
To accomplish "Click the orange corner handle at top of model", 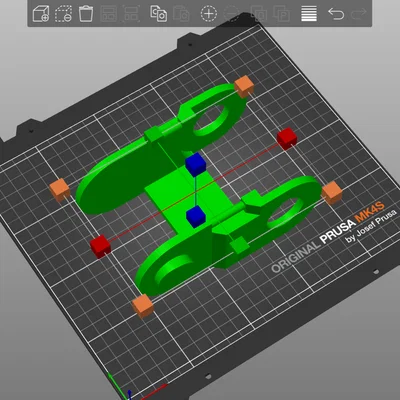I will (244, 86).
